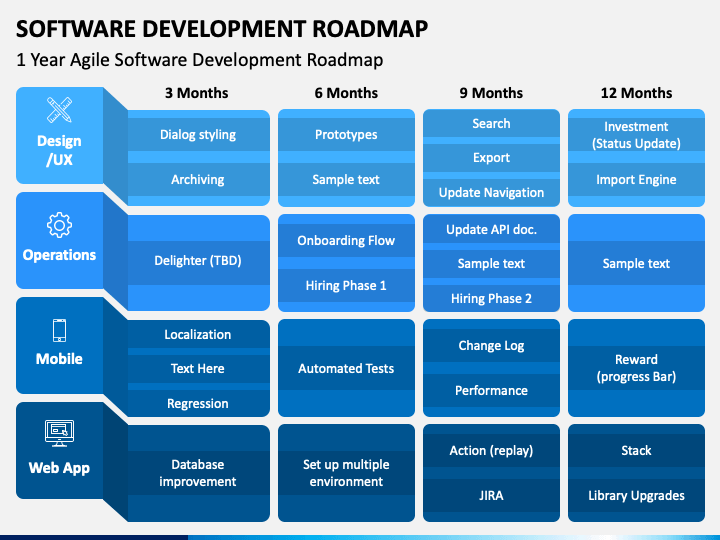
Task: Click the smartphone icon above Mobile
Action: pyautogui.click(x=59, y=330)
